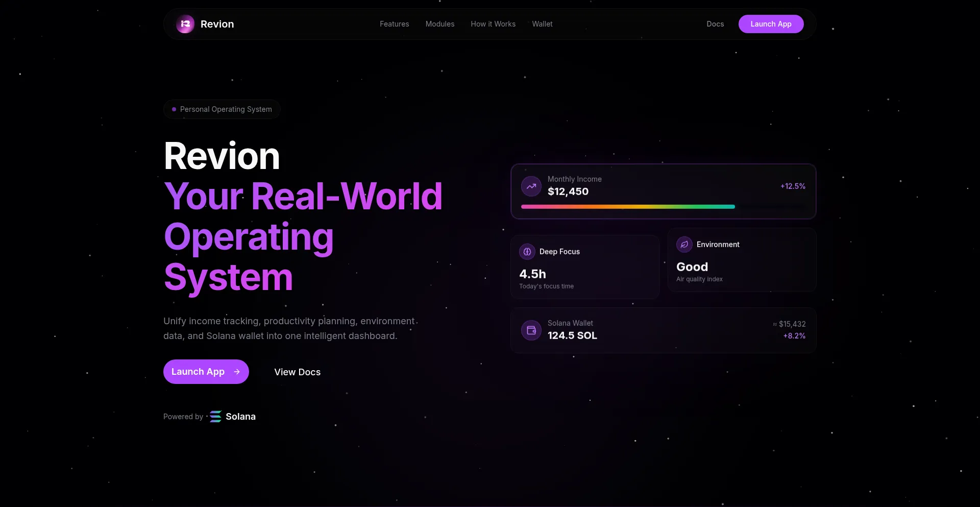Screen dimensions: 980x507
Task: Select the Deep Focus 4.5h card
Action: click(x=585, y=267)
